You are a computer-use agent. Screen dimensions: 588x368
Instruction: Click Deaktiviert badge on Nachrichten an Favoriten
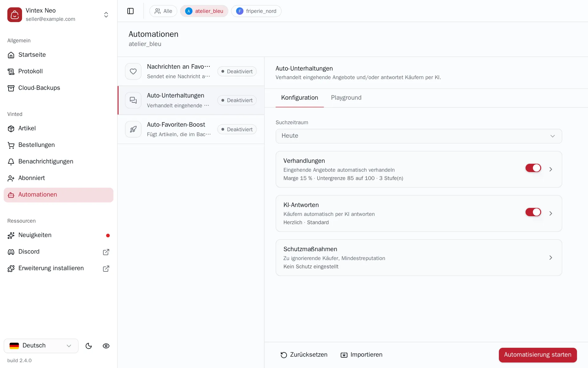click(237, 71)
